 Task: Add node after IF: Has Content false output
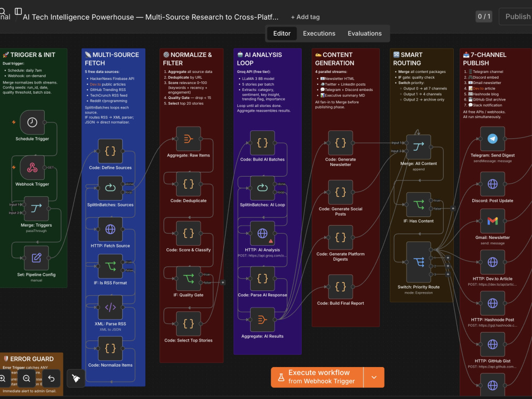point(453,209)
